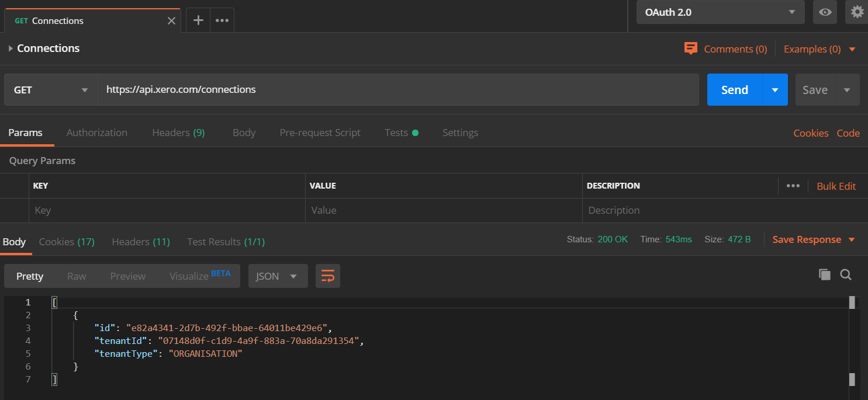The image size is (868, 400).
Task: Open Send button dropdown arrow
Action: (775, 90)
